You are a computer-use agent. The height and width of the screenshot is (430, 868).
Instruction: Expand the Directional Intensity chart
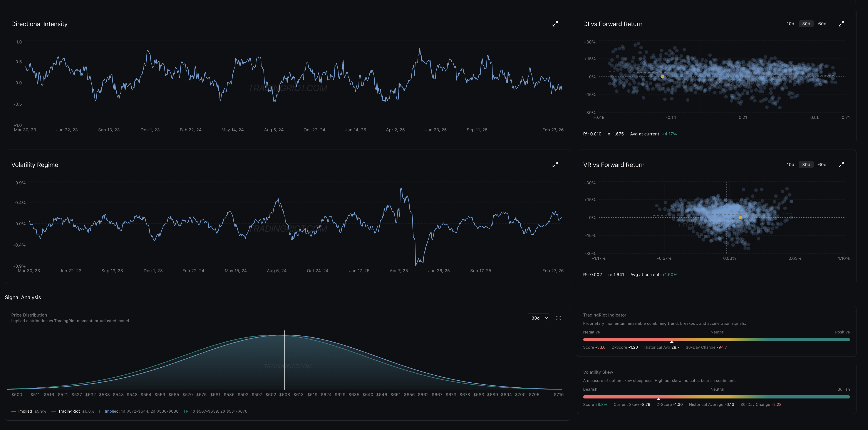(555, 24)
